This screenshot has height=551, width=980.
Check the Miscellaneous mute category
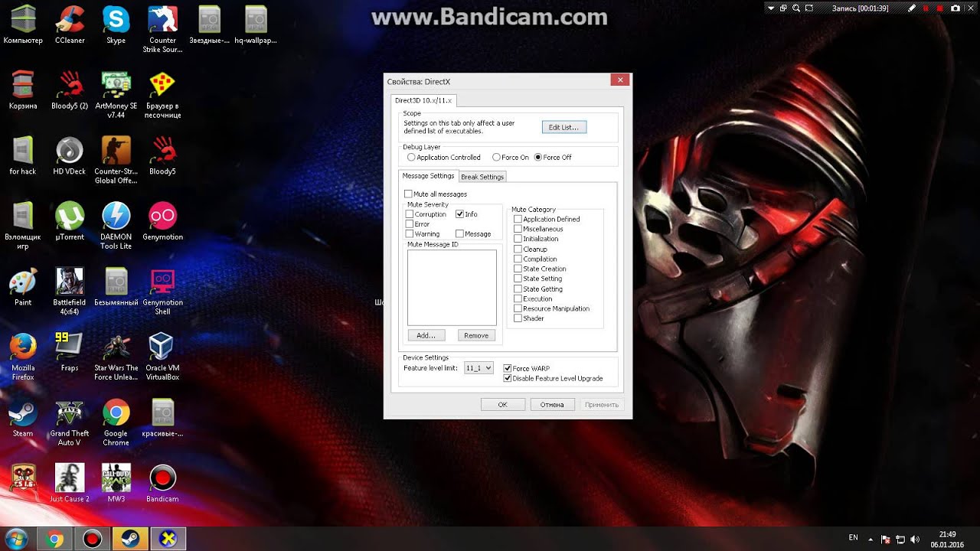518,229
